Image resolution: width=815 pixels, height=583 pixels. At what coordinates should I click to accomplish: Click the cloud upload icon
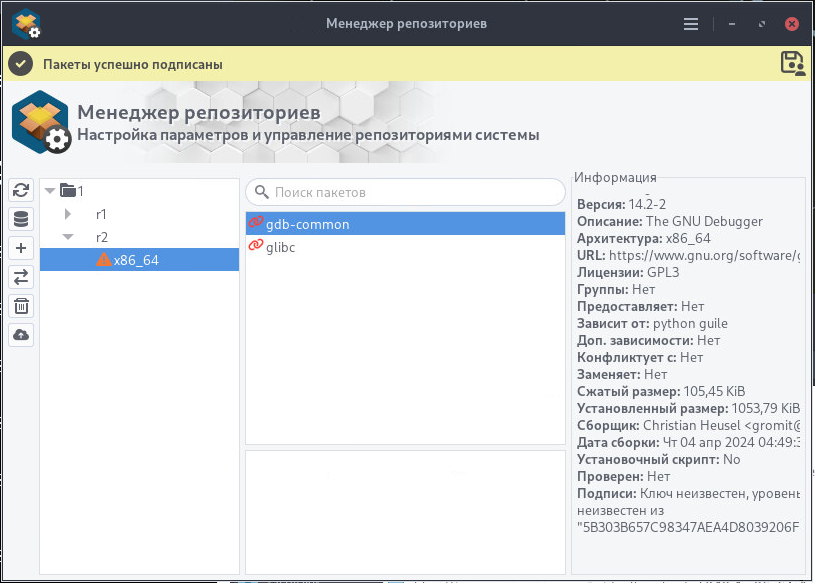(x=21, y=335)
